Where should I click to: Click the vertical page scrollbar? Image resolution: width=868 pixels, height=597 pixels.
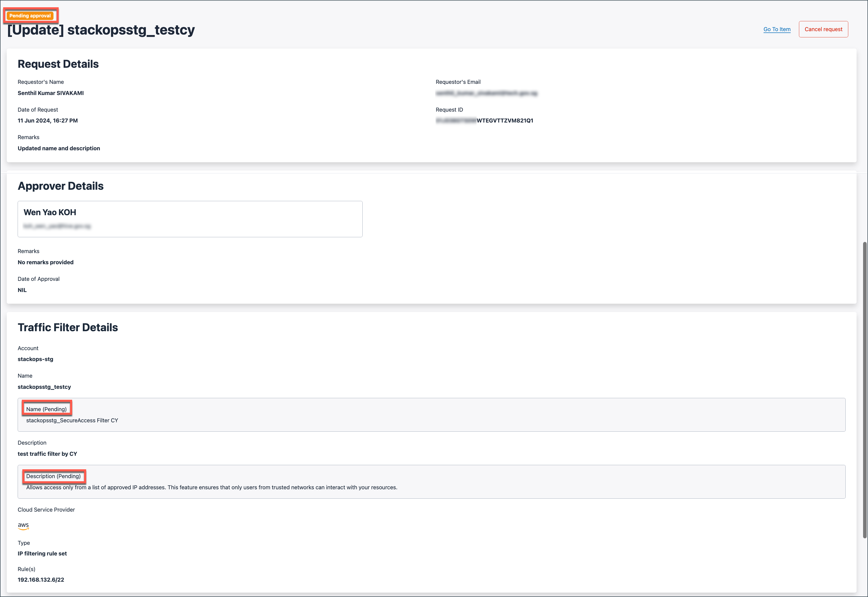[x=865, y=390]
